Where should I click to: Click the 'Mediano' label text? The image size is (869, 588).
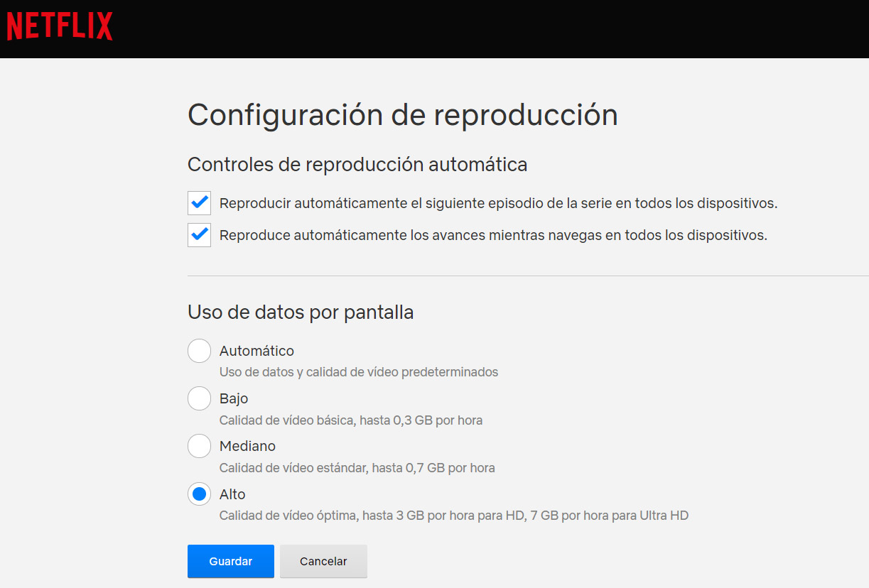click(x=247, y=446)
